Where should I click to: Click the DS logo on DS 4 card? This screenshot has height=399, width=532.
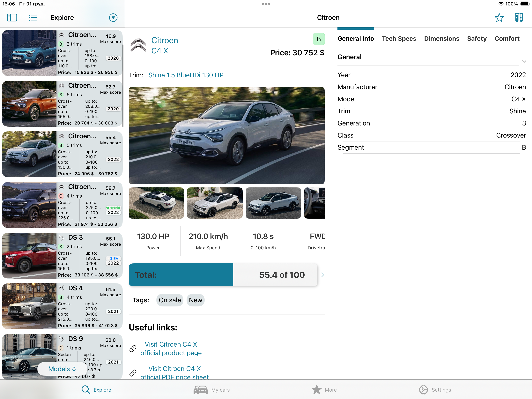pos(62,288)
